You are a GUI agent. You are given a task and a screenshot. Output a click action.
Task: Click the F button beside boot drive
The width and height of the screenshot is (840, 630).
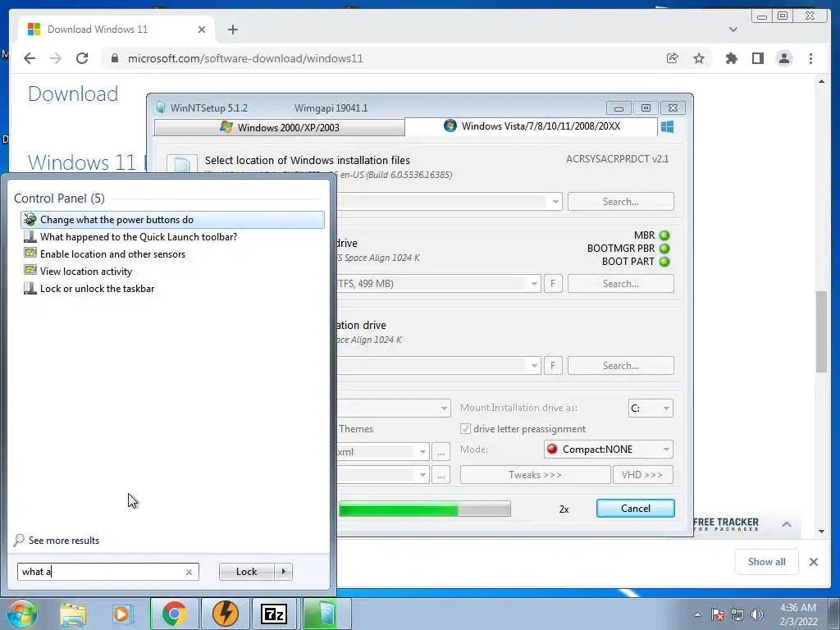coord(553,283)
